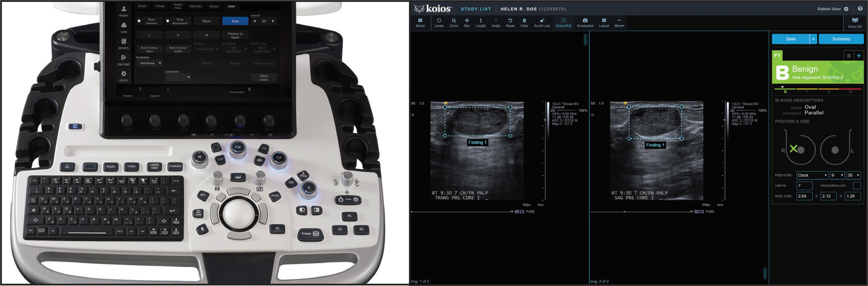Open UTILITY gear on the console touchscreen
Image resolution: width=868 pixels, height=286 pixels.
(x=124, y=76)
